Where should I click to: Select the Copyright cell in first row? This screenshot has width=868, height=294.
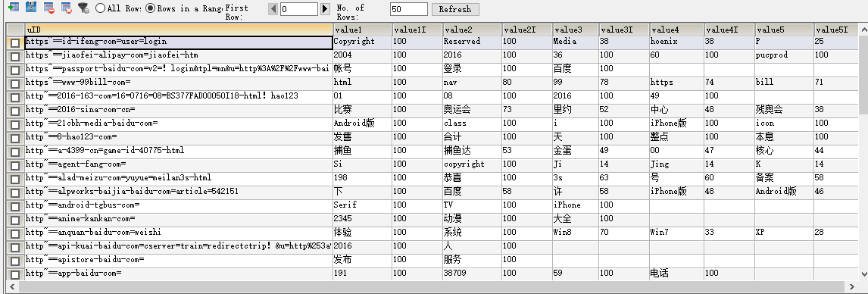click(x=363, y=42)
